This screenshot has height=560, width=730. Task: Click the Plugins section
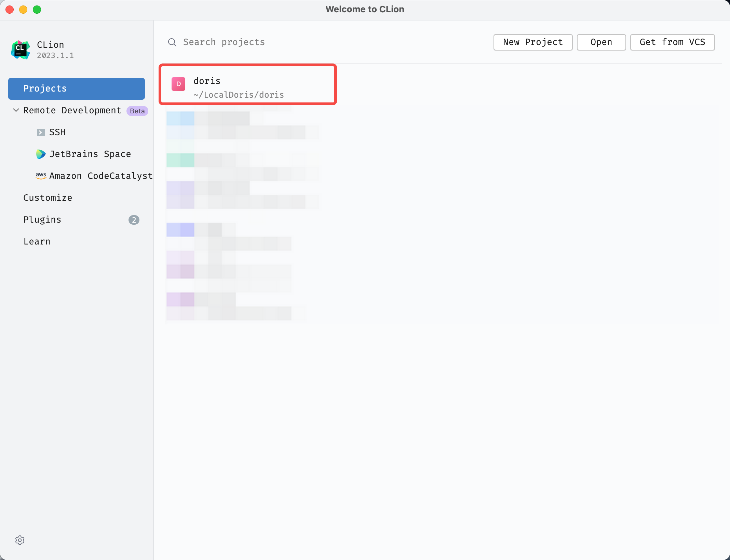[42, 220]
